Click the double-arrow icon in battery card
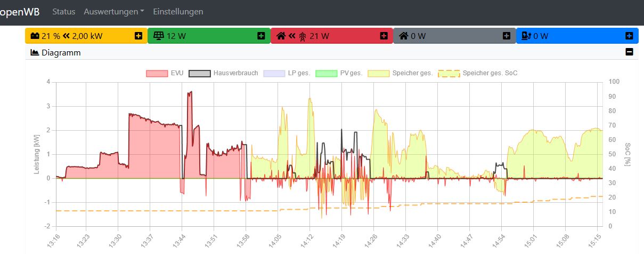644x254 pixels. [x=66, y=36]
